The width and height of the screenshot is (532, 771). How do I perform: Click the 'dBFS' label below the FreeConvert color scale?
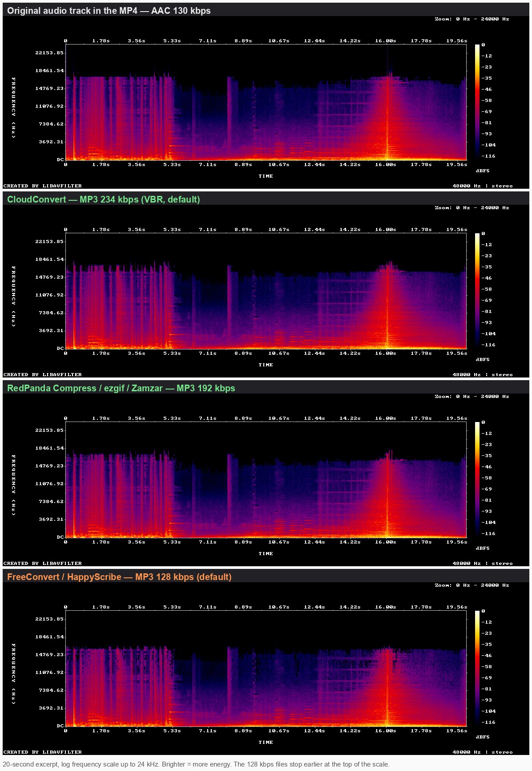pos(483,737)
